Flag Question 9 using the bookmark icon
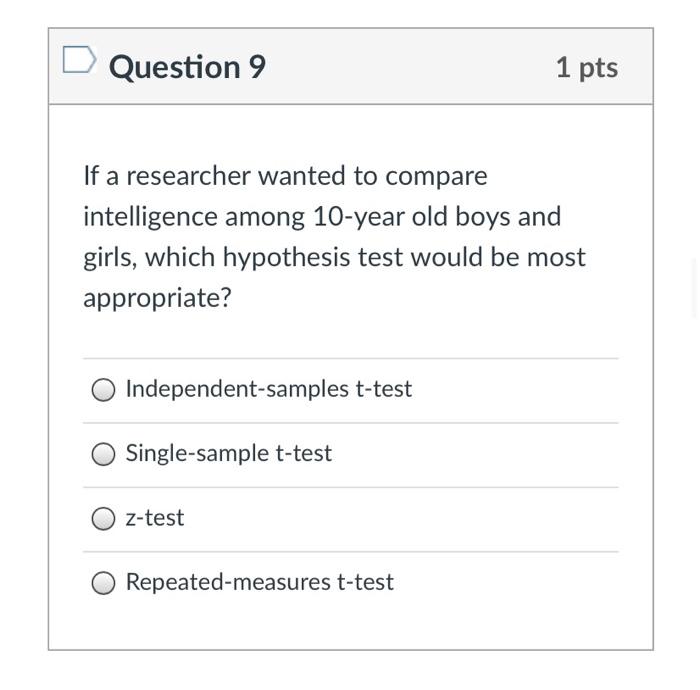The width and height of the screenshot is (700, 690). [79, 62]
